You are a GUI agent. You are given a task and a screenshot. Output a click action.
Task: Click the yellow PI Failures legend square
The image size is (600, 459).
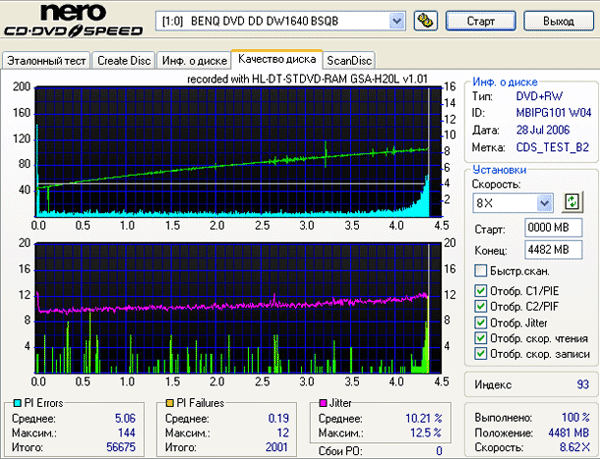click(x=171, y=403)
